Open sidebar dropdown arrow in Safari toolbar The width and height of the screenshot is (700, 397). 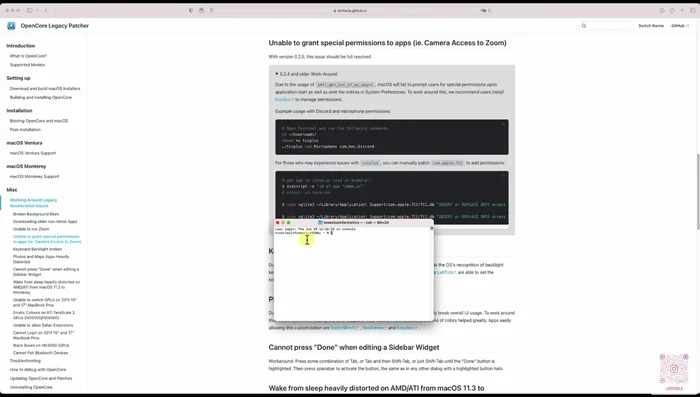(x=37, y=10)
